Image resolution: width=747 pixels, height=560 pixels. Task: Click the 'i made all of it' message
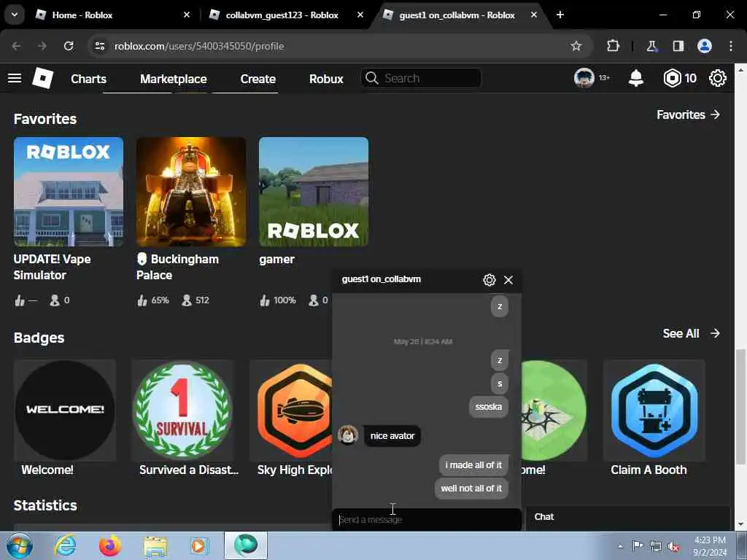(x=473, y=465)
